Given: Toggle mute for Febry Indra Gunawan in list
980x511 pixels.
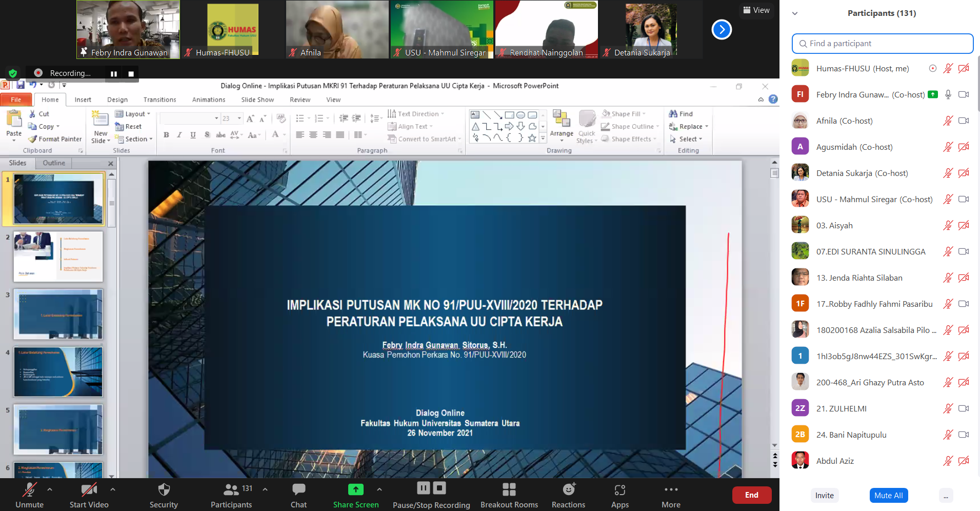Looking at the screenshot, I should point(948,94).
